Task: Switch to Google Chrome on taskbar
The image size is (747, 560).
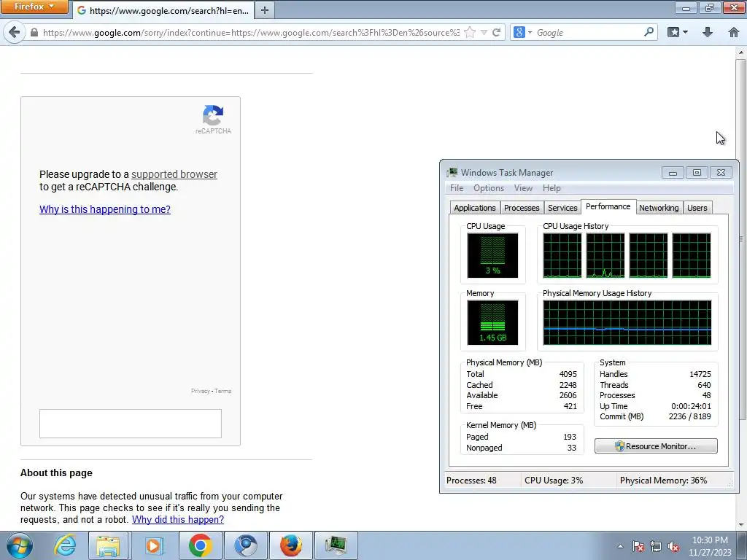Action: [200, 545]
